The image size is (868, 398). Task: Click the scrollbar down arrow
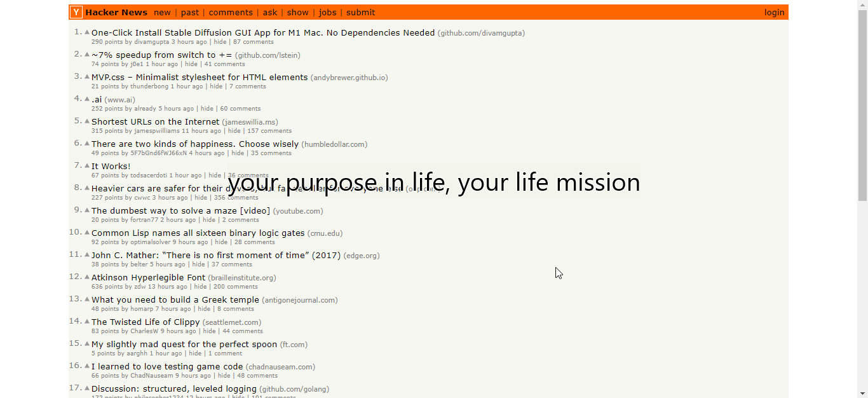(x=862, y=393)
